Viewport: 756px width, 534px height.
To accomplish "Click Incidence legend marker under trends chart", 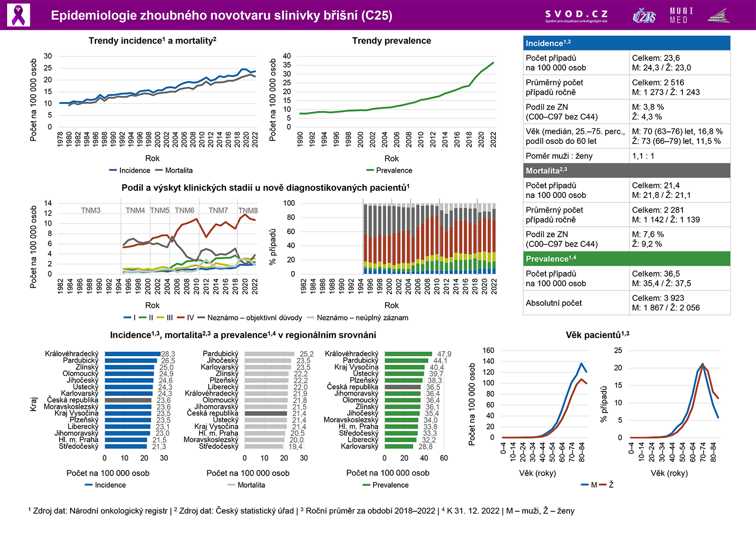I will 113,171.
